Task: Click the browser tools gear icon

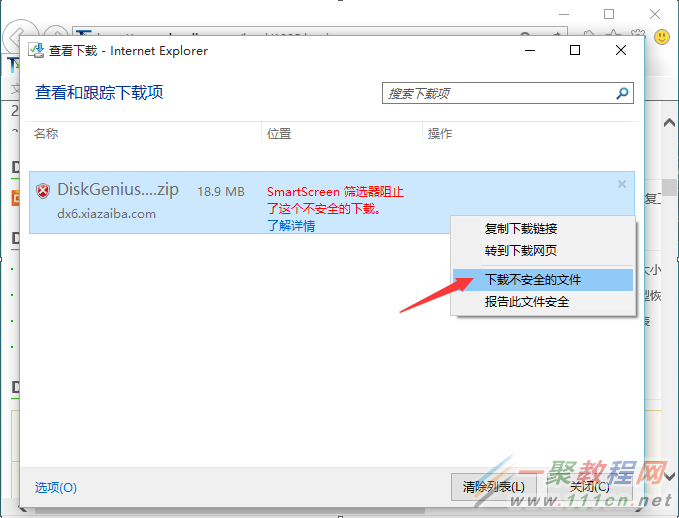Action: tap(638, 34)
